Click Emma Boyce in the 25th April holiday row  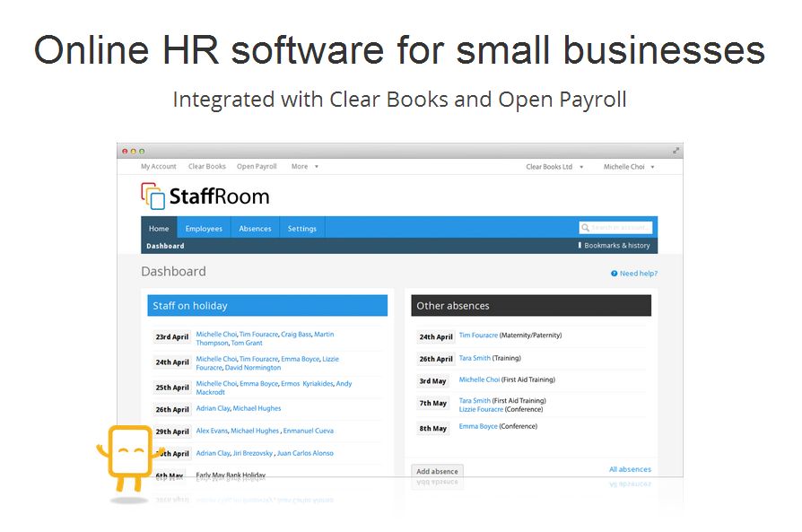pos(258,384)
